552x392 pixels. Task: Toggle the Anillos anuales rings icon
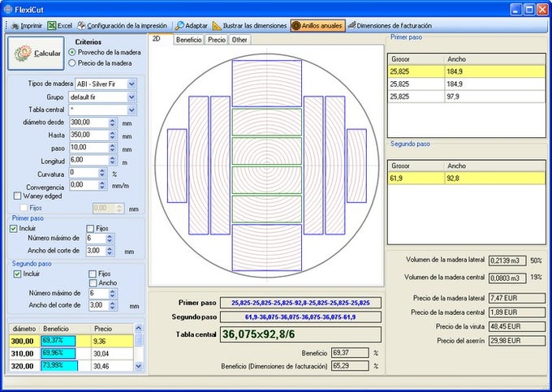tap(296, 26)
